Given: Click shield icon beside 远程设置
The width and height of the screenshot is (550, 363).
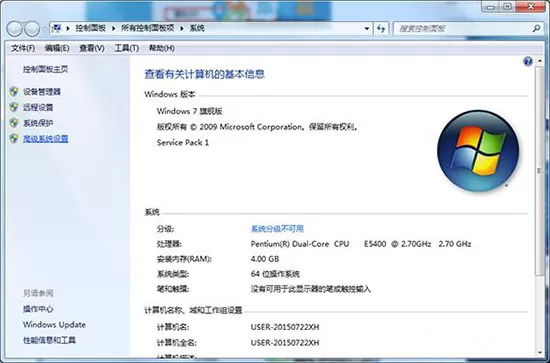Looking at the screenshot, I should click(14, 107).
